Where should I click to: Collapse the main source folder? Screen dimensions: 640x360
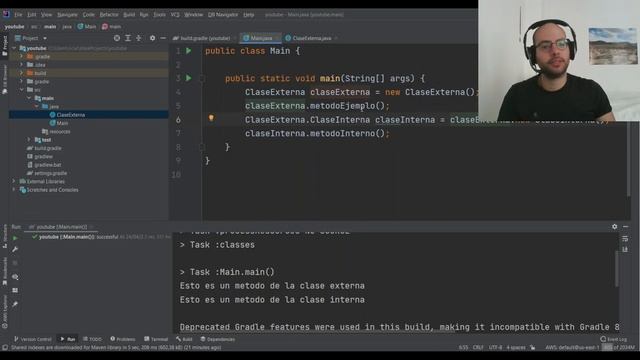pos(29,98)
